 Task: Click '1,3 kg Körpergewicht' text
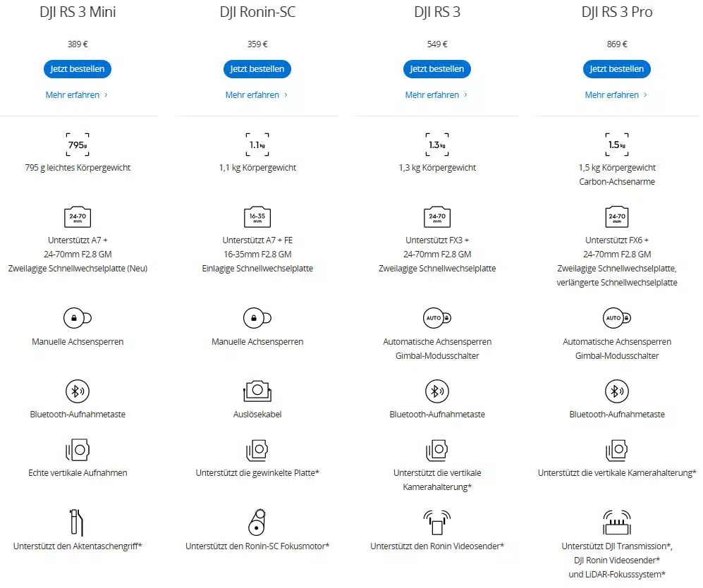(437, 168)
